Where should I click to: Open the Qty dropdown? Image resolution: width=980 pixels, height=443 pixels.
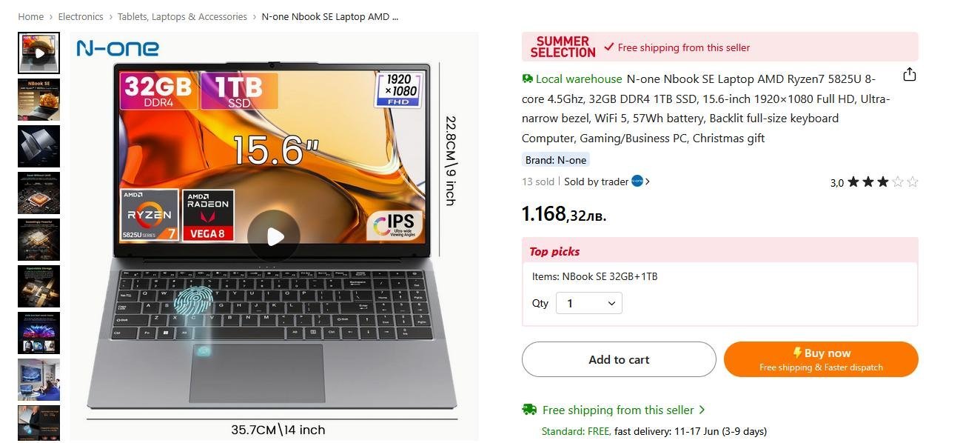(589, 303)
